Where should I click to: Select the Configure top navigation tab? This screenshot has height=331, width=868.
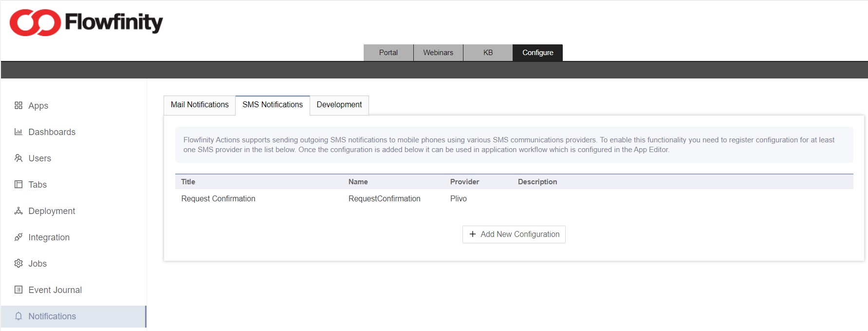(537, 53)
